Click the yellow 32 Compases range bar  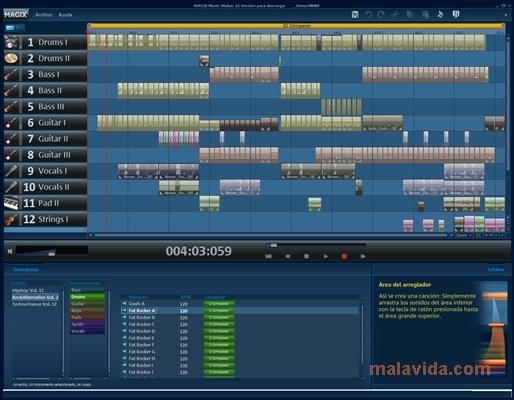pos(296,26)
